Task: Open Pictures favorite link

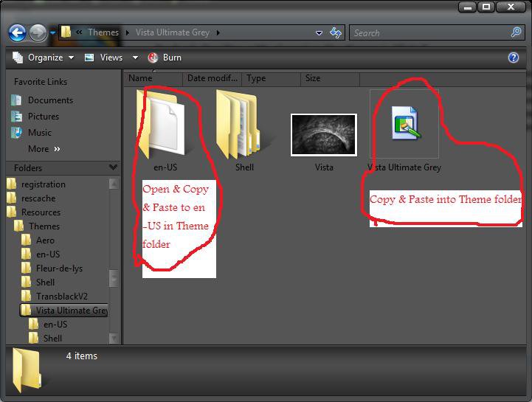Action: click(44, 117)
